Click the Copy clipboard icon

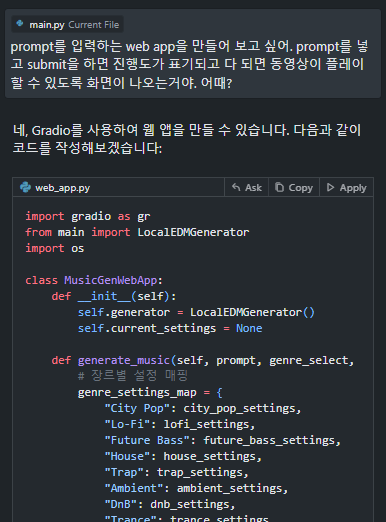[x=279, y=187]
